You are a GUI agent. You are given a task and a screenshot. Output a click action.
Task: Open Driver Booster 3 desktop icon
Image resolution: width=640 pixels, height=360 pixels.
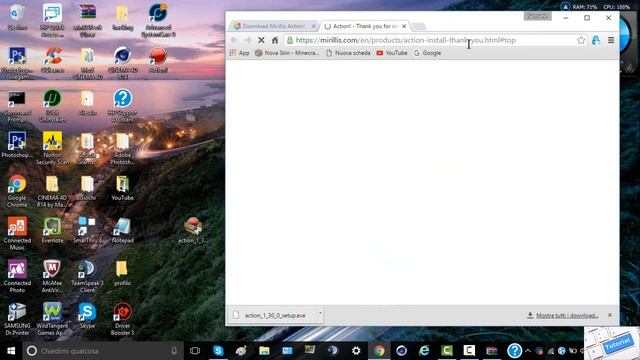122,319
